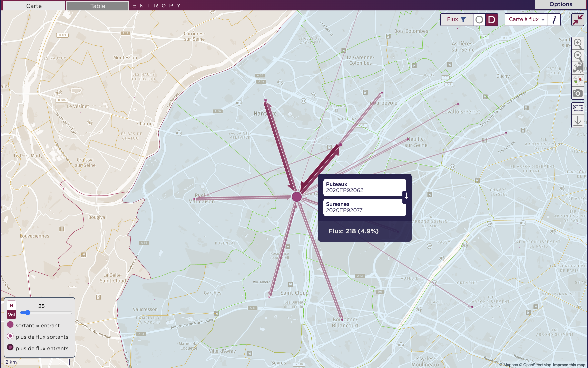The height and width of the screenshot is (368, 588).
Task: Select the Rueil-Malmaison flow node
Action: [x=194, y=199]
